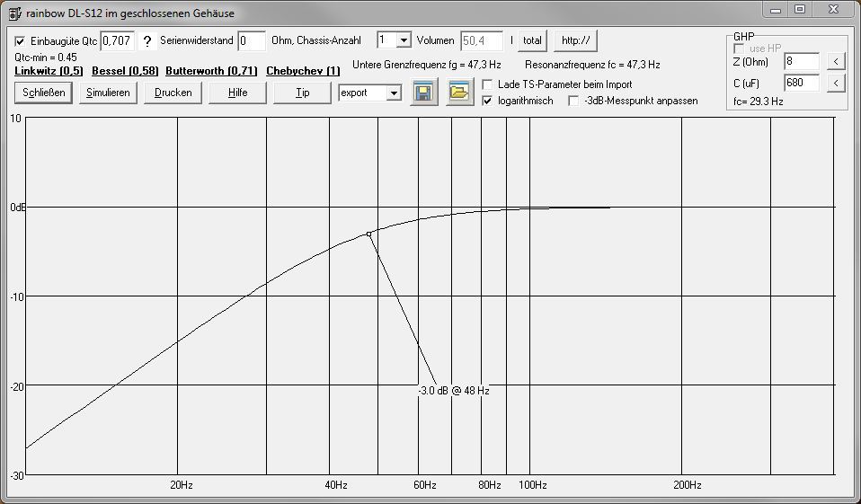Open the export dropdown
The width and height of the screenshot is (861, 504).
point(394,93)
